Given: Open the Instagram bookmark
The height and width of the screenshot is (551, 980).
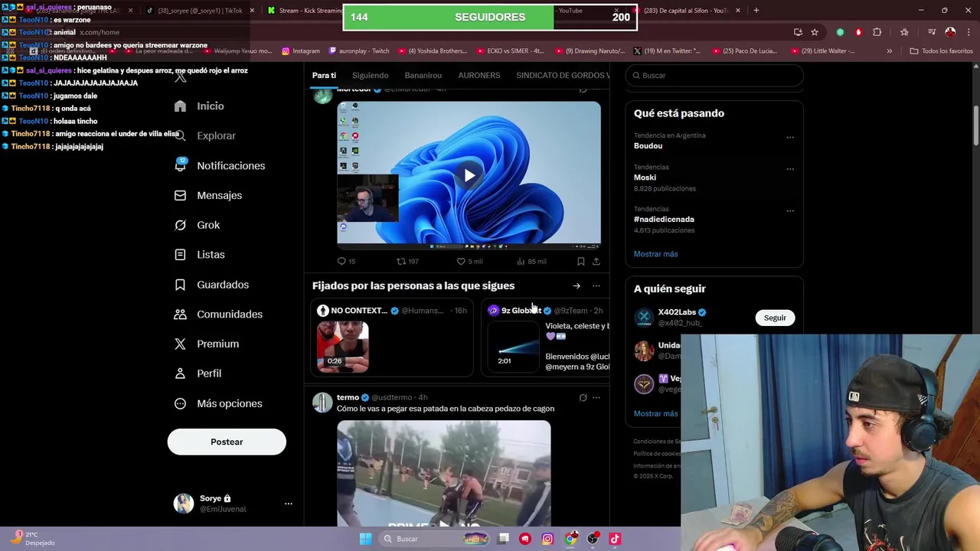Looking at the screenshot, I should [301, 51].
